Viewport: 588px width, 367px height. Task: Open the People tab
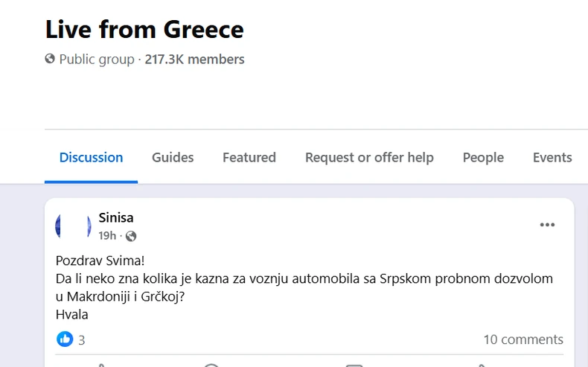(483, 158)
